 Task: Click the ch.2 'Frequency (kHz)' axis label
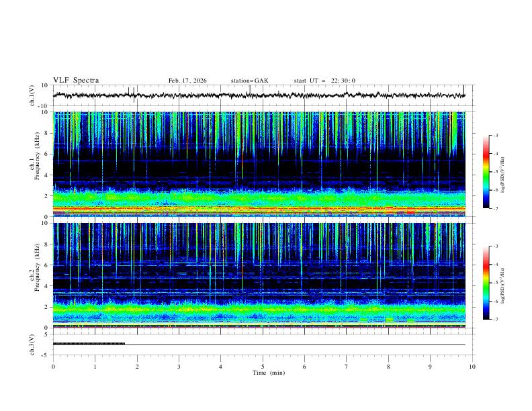tap(37, 267)
